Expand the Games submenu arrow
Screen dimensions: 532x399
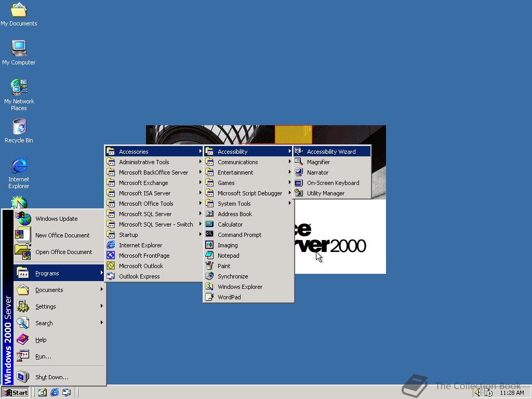(x=289, y=182)
